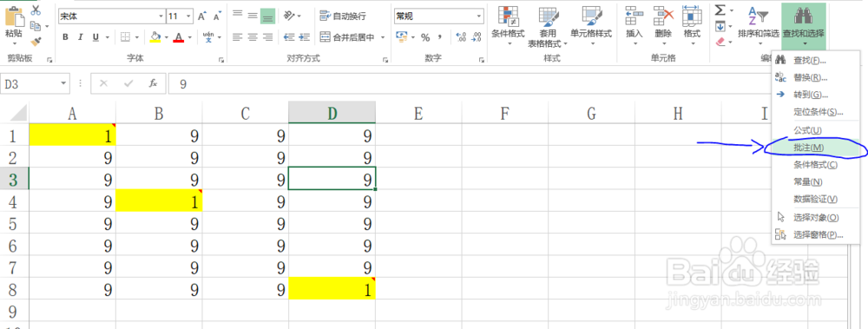Click the Cut scissors icon
The width and height of the screenshot is (868, 329).
[x=36, y=10]
